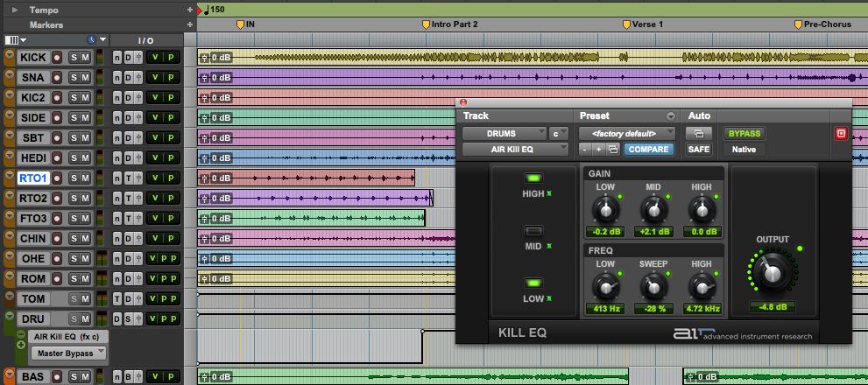868x385 pixels.
Task: Open the Preset settings round menu
Action: click(671, 116)
